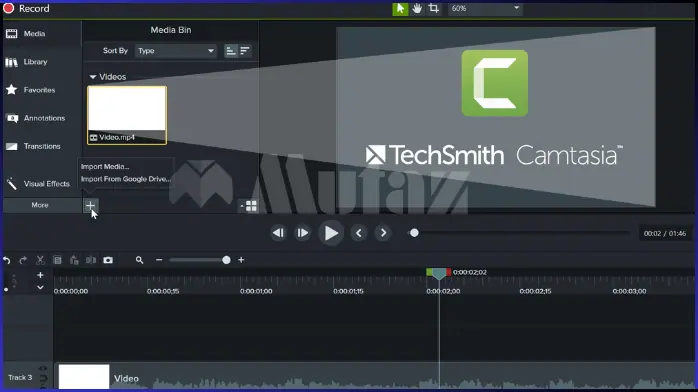Select the hand Pan tool

[x=417, y=8]
